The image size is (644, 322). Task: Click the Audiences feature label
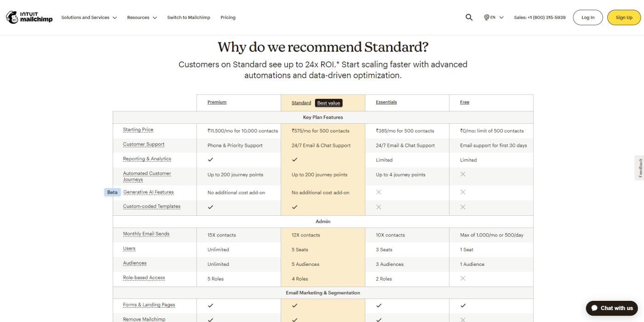(135, 263)
